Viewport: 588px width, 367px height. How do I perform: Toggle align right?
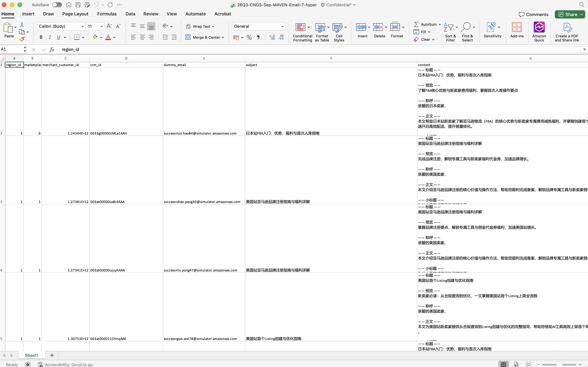coord(151,37)
